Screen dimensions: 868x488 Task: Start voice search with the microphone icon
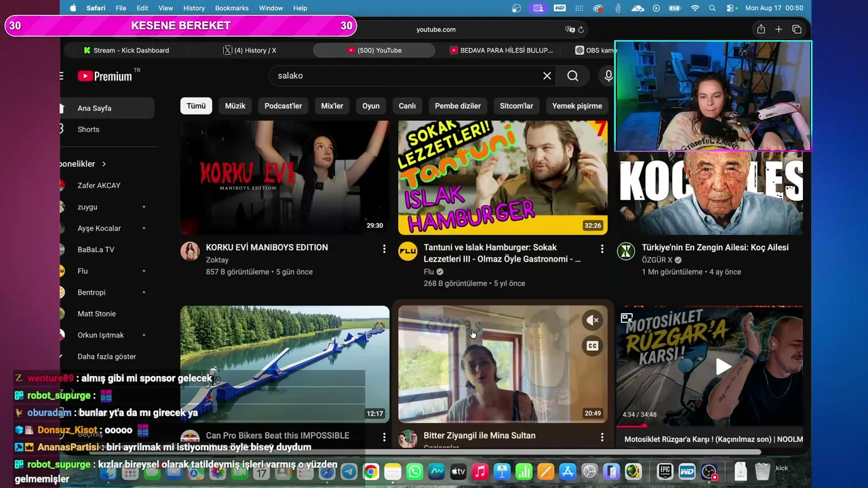click(608, 76)
